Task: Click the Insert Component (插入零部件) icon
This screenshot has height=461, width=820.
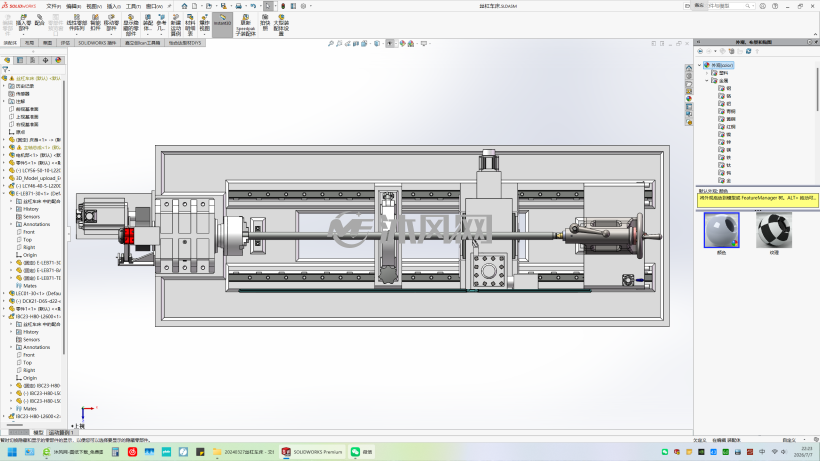Action: 24,18
